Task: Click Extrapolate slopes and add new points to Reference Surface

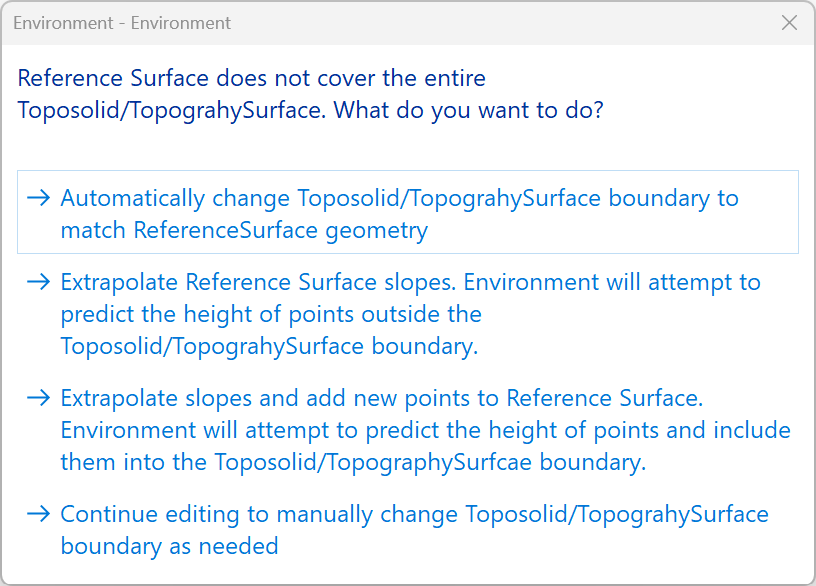Action: point(382,398)
